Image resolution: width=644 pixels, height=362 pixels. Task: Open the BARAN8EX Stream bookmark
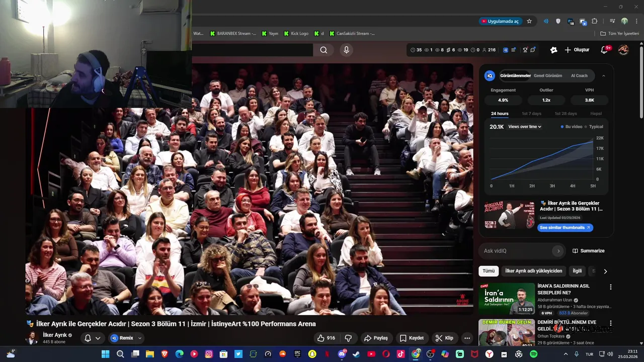pos(233,34)
